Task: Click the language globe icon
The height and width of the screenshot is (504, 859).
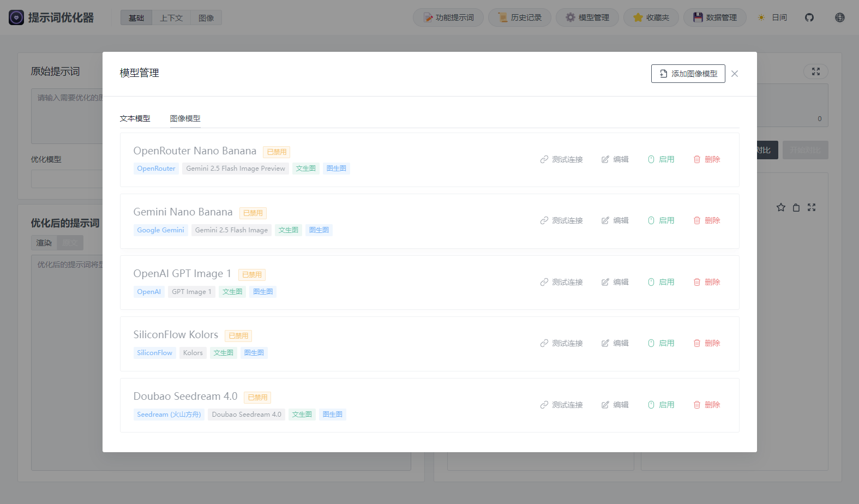Action: tap(839, 17)
